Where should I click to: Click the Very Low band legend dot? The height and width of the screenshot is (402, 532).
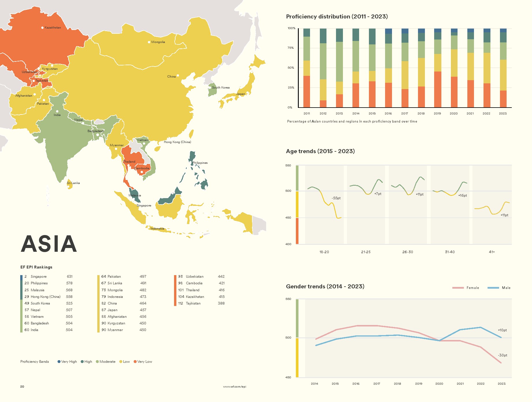[x=135, y=362]
